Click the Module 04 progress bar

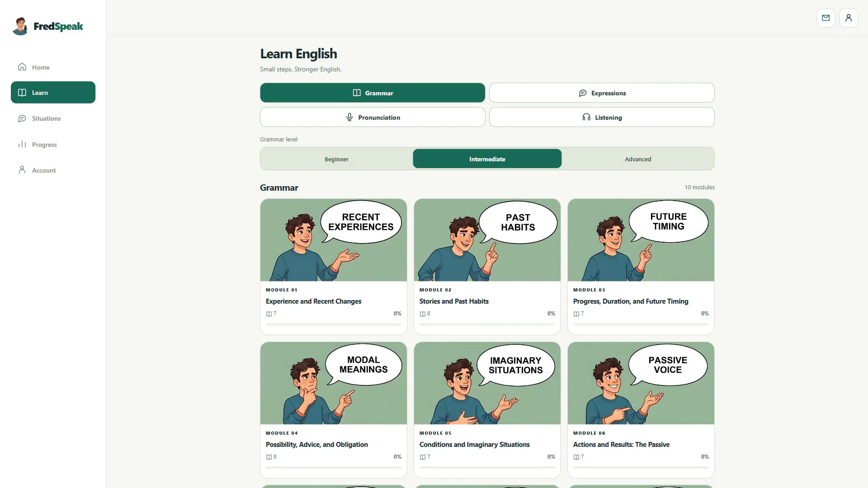click(x=334, y=468)
